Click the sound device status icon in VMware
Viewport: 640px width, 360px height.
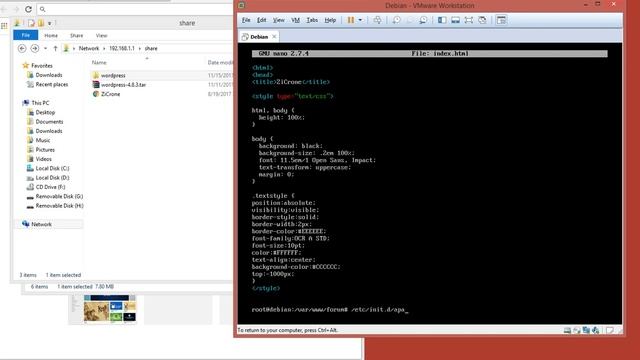pyautogui.click(x=596, y=330)
